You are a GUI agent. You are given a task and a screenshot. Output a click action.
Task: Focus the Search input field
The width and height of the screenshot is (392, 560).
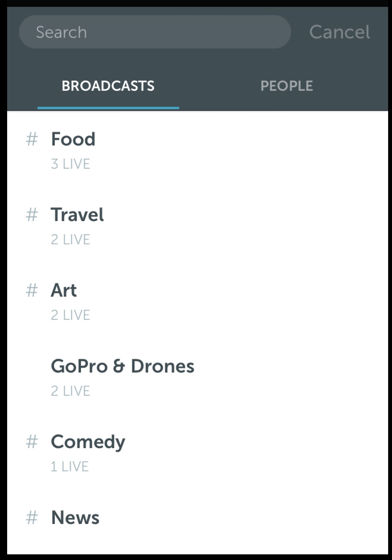tap(155, 32)
